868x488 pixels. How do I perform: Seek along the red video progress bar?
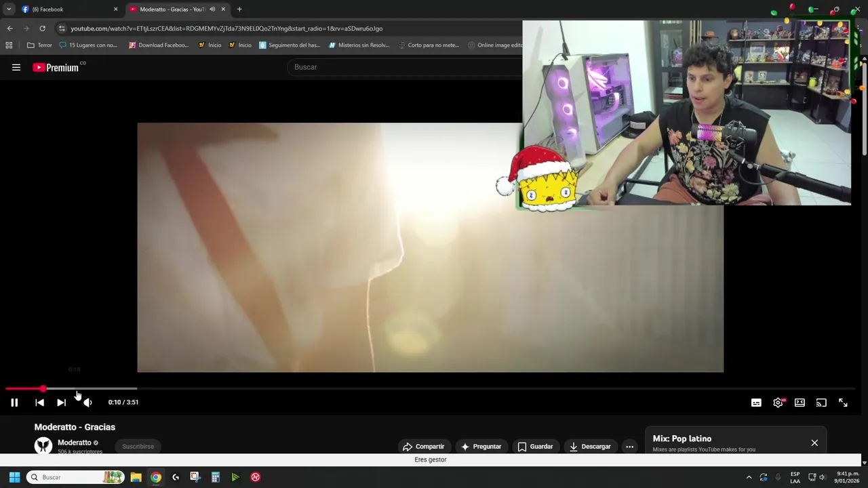[430, 389]
